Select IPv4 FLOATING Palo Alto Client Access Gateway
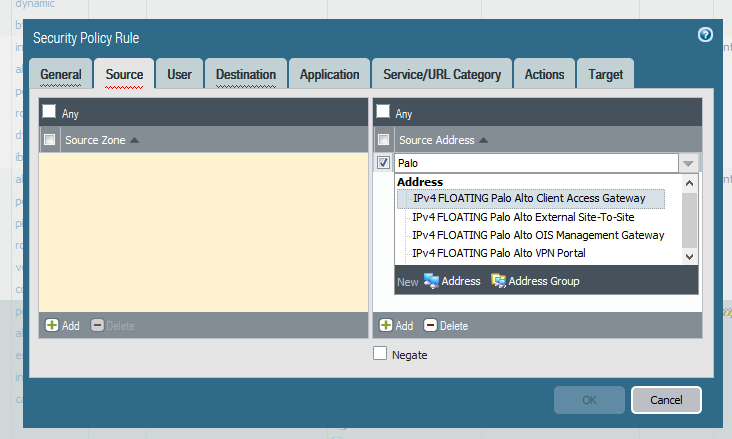732x439 pixels. tap(529, 198)
